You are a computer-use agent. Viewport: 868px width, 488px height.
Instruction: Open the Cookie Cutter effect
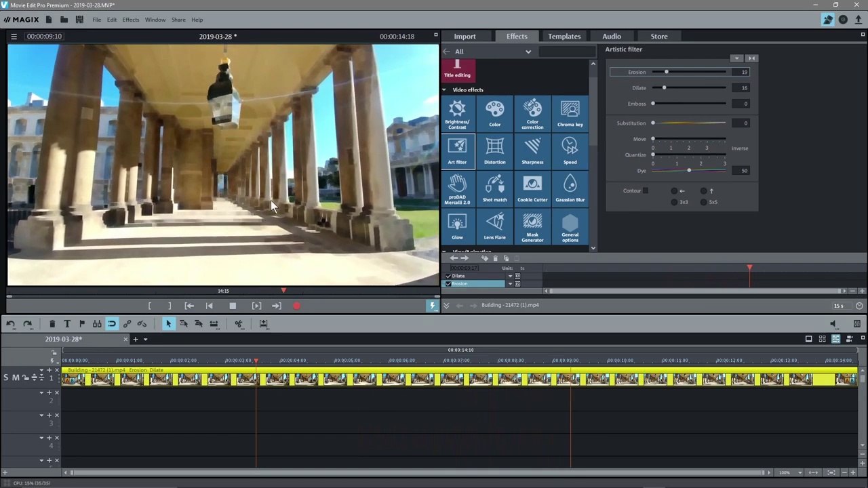tap(532, 189)
